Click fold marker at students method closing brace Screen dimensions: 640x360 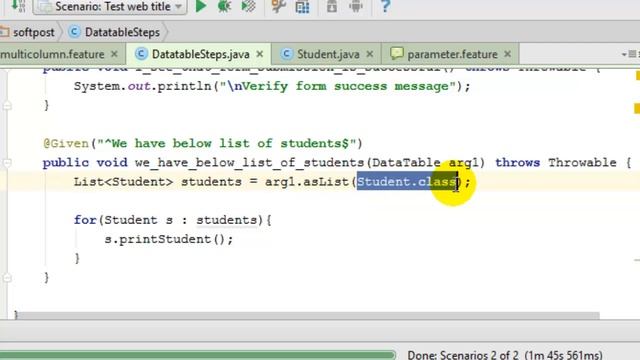[7, 278]
